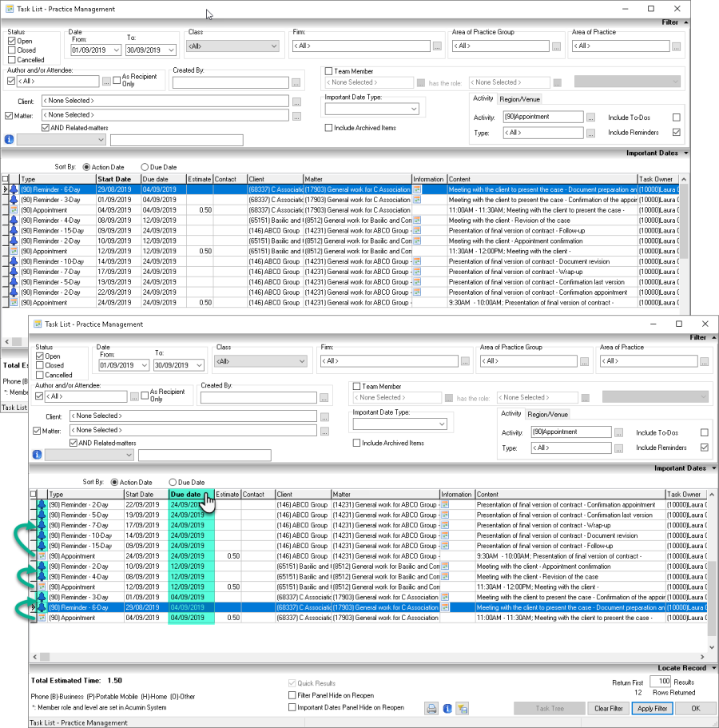This screenshot has height=728, width=719.
Task: Click bell icon of Reminder 5-Day row, front window
Action: pos(42,515)
